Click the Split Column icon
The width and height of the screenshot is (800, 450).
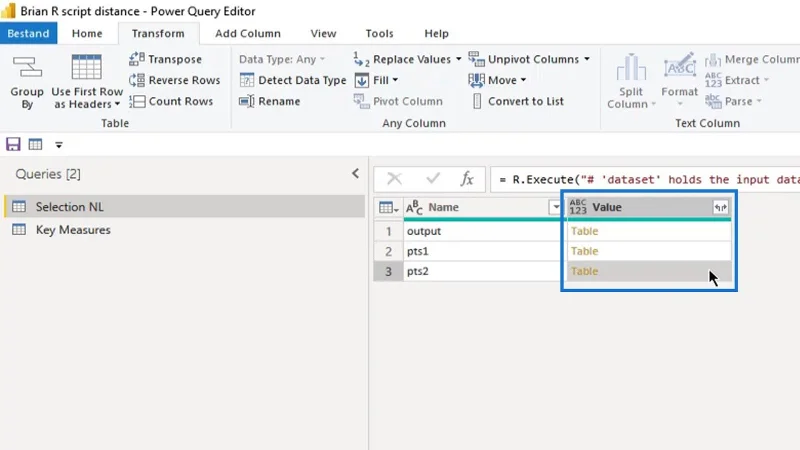coord(631,67)
